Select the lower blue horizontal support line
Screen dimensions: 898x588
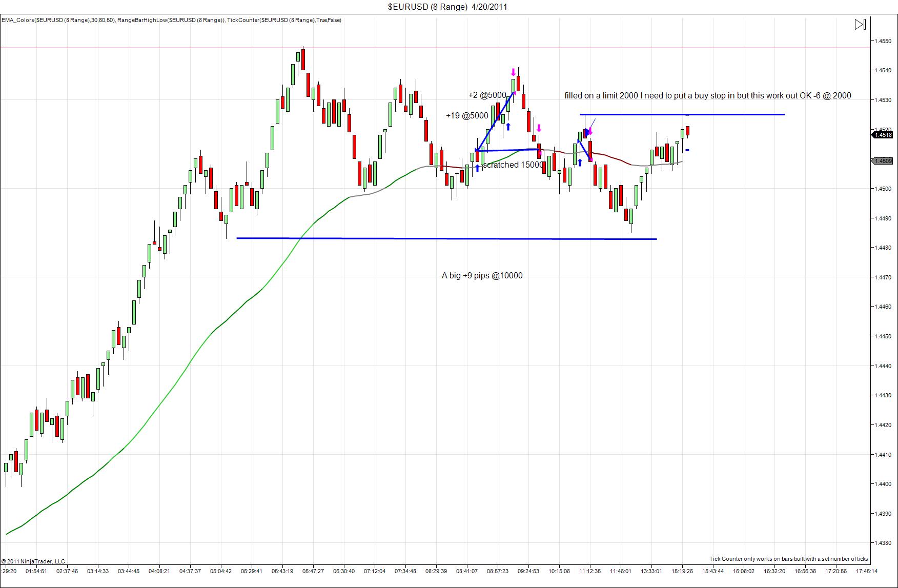pyautogui.click(x=446, y=238)
